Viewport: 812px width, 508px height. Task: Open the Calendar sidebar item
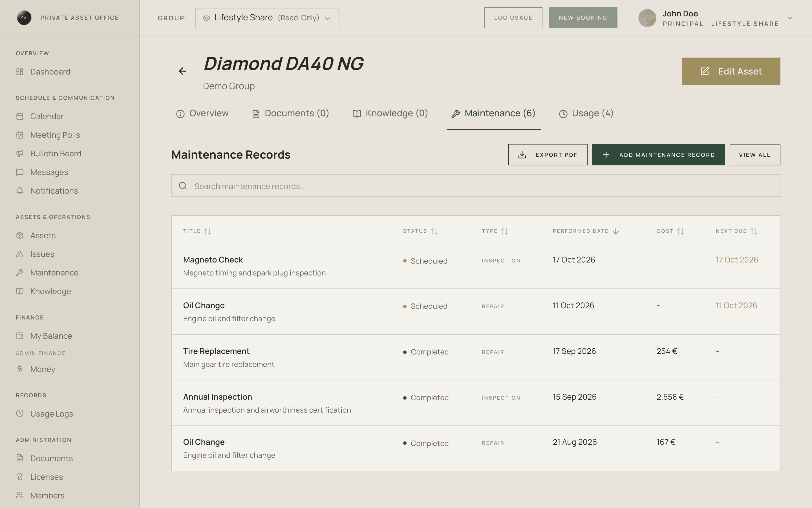(x=39, y=116)
